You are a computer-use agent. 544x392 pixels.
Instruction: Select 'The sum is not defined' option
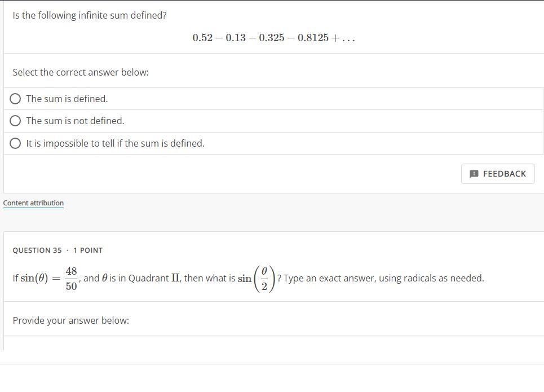pyautogui.click(x=15, y=120)
